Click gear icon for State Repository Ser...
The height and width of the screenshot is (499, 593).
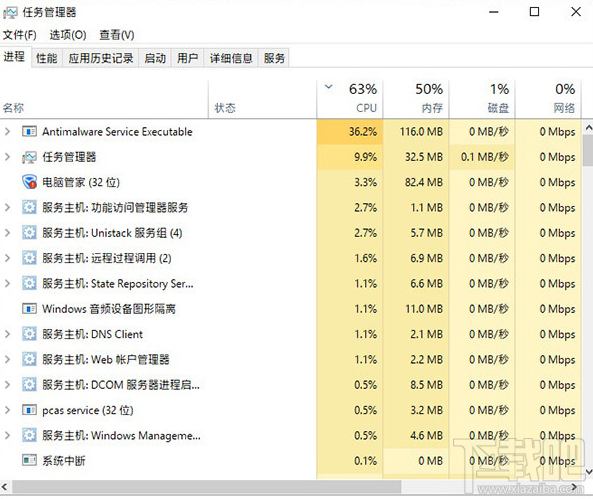coord(29,283)
